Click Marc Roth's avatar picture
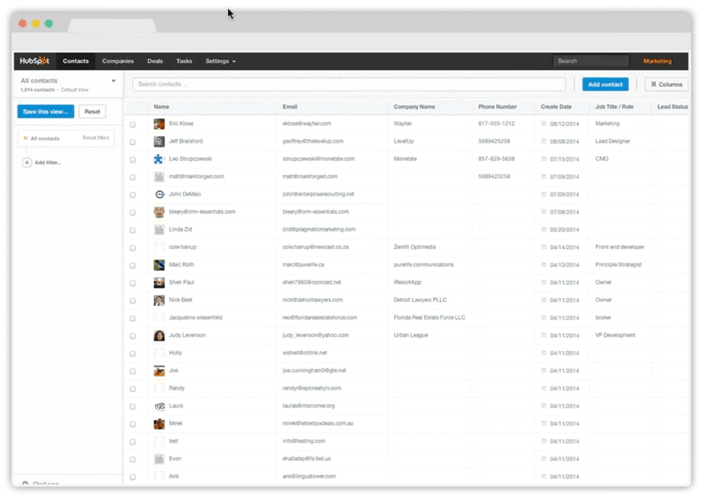The image size is (704, 498). click(159, 265)
